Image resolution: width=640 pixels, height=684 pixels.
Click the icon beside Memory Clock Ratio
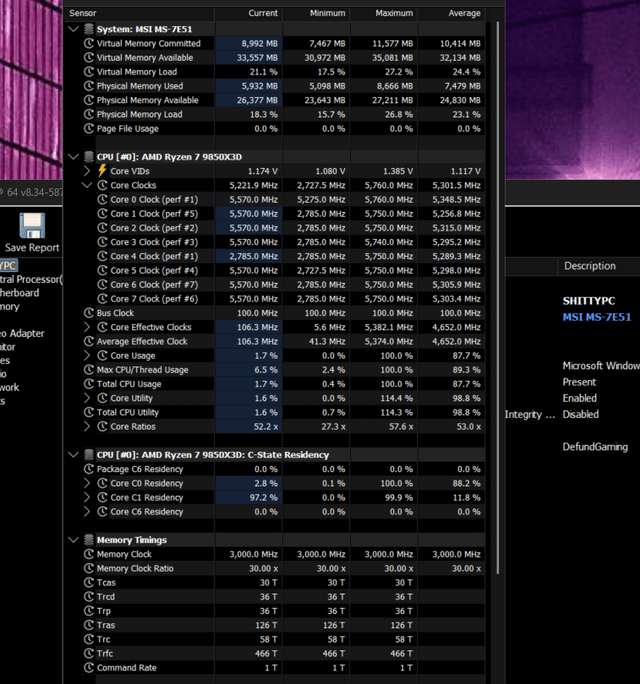pos(88,568)
